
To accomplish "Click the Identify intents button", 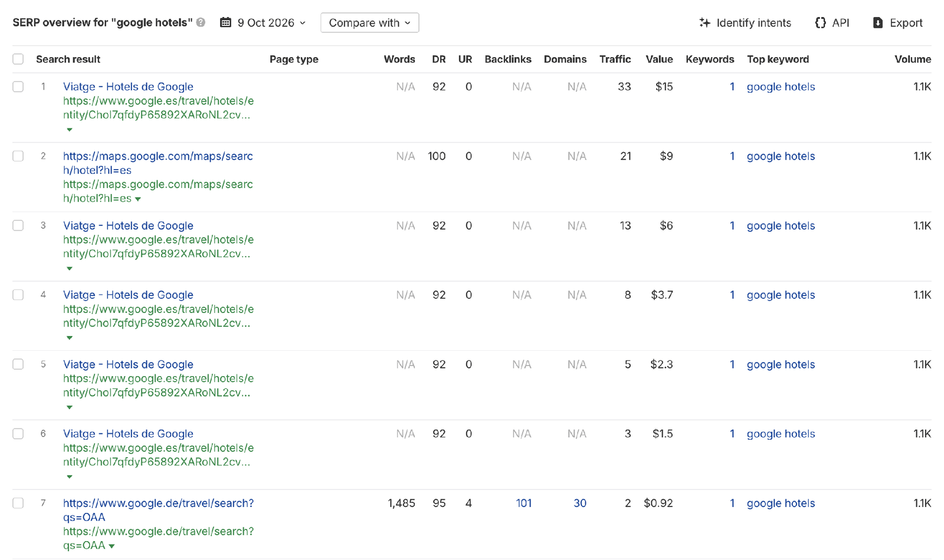I will pyautogui.click(x=745, y=22).
